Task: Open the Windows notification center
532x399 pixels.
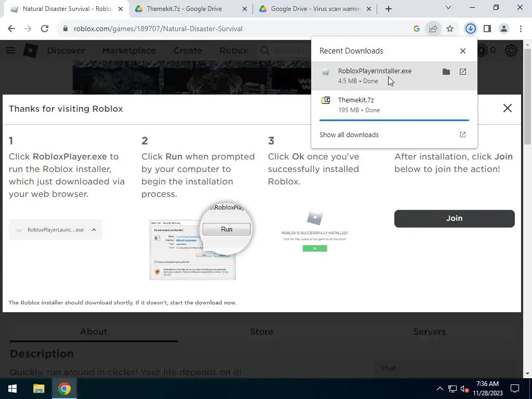Action: (x=515, y=389)
